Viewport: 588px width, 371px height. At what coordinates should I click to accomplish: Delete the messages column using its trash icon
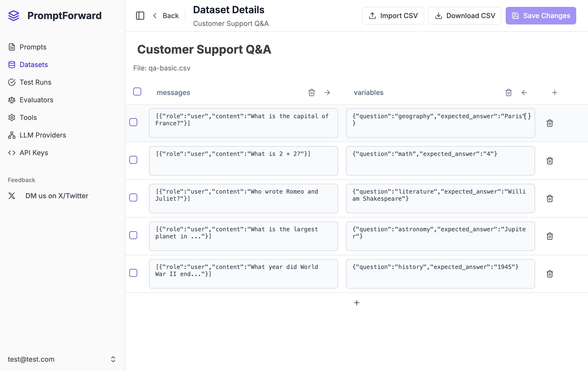pyautogui.click(x=311, y=93)
